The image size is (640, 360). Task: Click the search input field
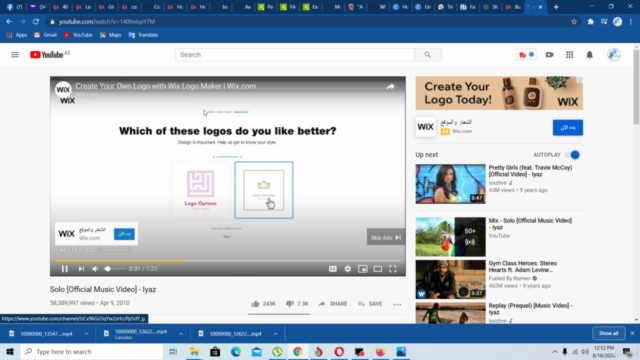295,55
